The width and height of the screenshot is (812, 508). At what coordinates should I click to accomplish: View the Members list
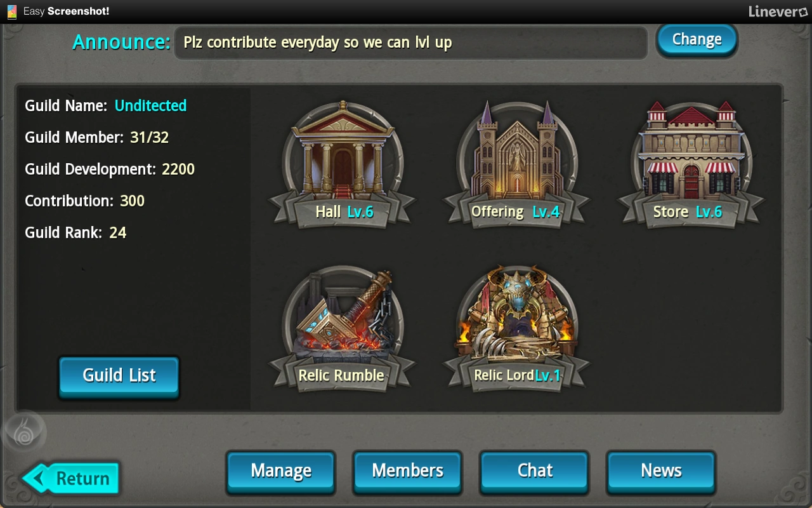pos(407,472)
